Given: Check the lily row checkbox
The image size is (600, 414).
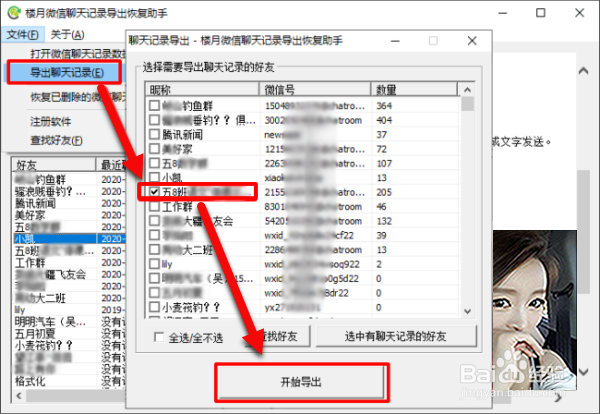Looking at the screenshot, I should coord(154,264).
